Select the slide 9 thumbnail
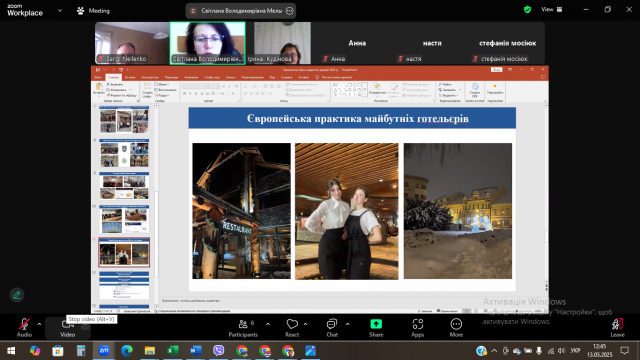 [x=124, y=186]
